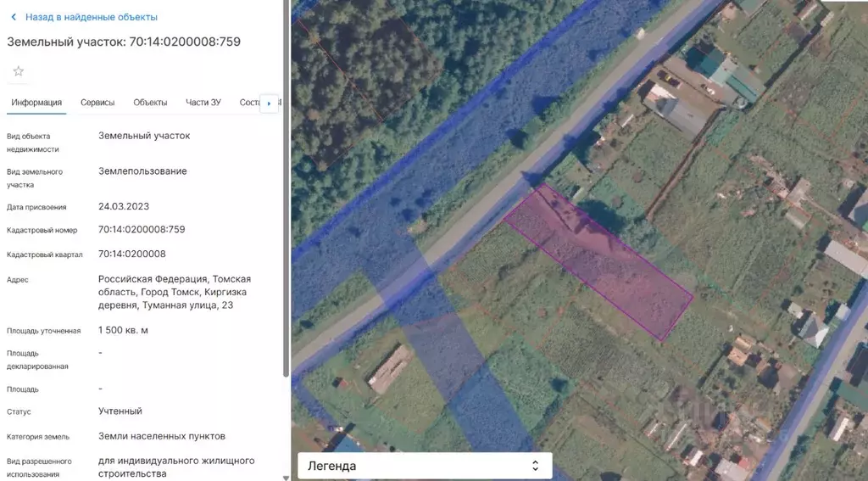Image resolution: width=868 pixels, height=481 pixels.
Task: Expand the Легенда dropdown
Action: coord(425,466)
